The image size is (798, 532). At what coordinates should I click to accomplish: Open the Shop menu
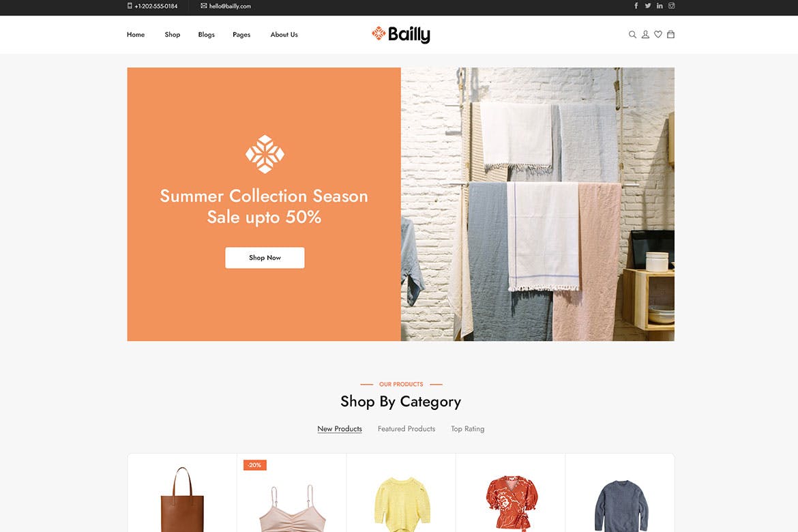(x=173, y=35)
